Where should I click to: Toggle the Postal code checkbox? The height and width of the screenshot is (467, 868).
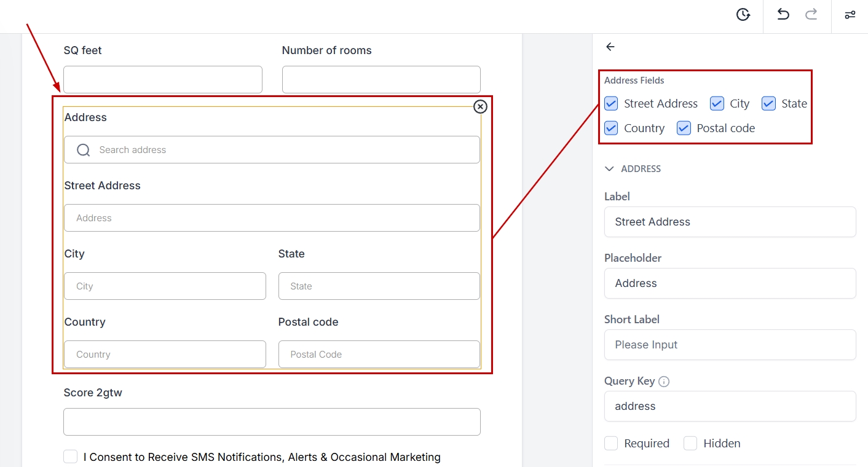coord(684,128)
